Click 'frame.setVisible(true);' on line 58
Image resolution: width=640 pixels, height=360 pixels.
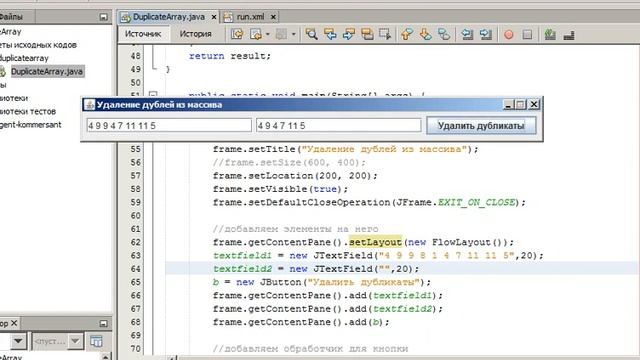(280, 189)
